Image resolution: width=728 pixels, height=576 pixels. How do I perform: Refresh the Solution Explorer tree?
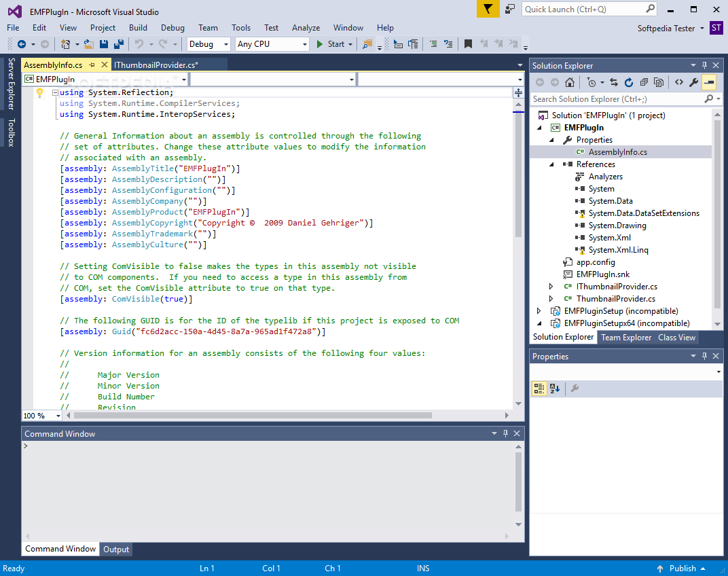click(629, 82)
